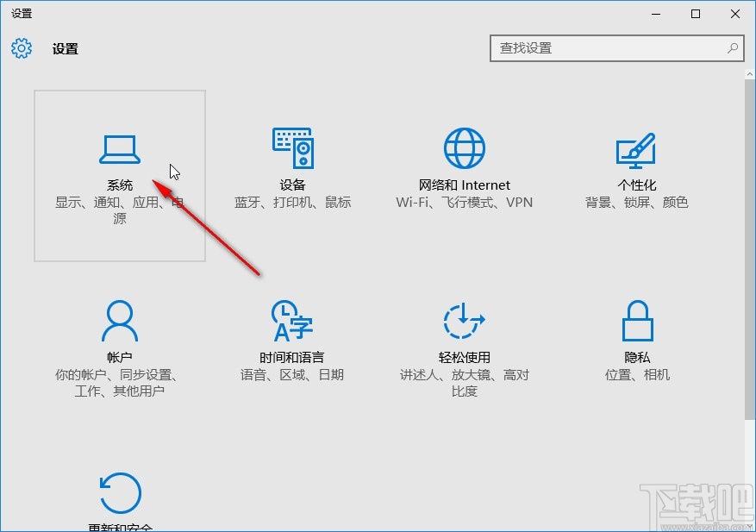
Task: Click the keyboard and speaker icon above 设备
Action: pyautogui.click(x=292, y=146)
